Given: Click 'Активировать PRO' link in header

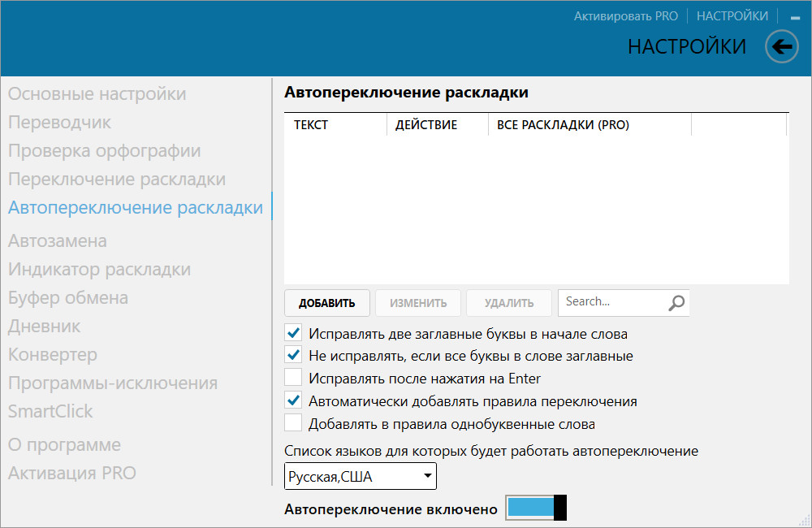Looking at the screenshot, I should point(625,16).
